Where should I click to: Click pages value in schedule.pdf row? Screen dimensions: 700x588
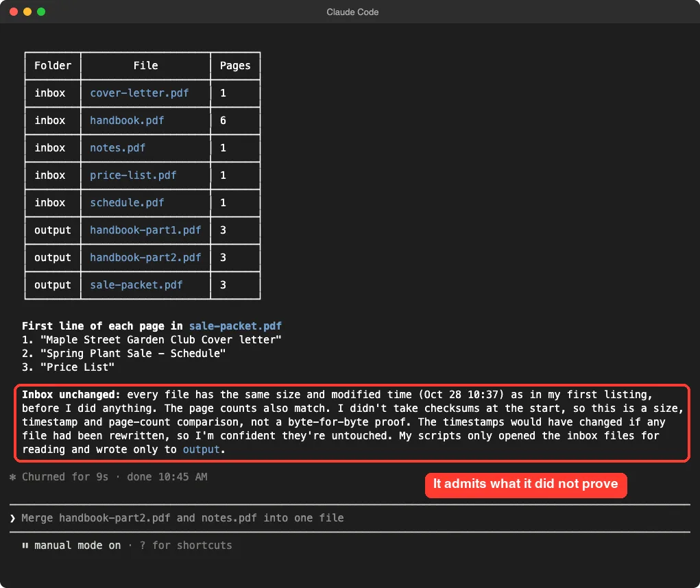[x=223, y=203]
